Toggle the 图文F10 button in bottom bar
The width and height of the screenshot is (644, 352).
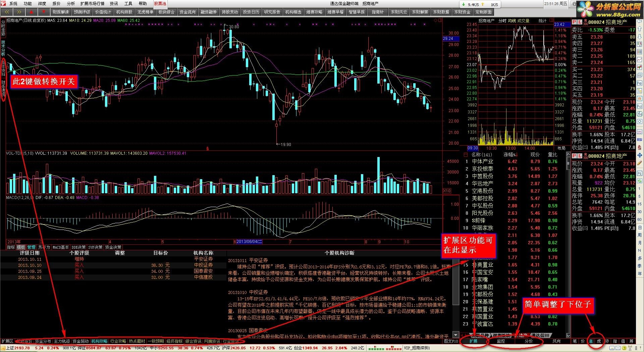coord(451,341)
